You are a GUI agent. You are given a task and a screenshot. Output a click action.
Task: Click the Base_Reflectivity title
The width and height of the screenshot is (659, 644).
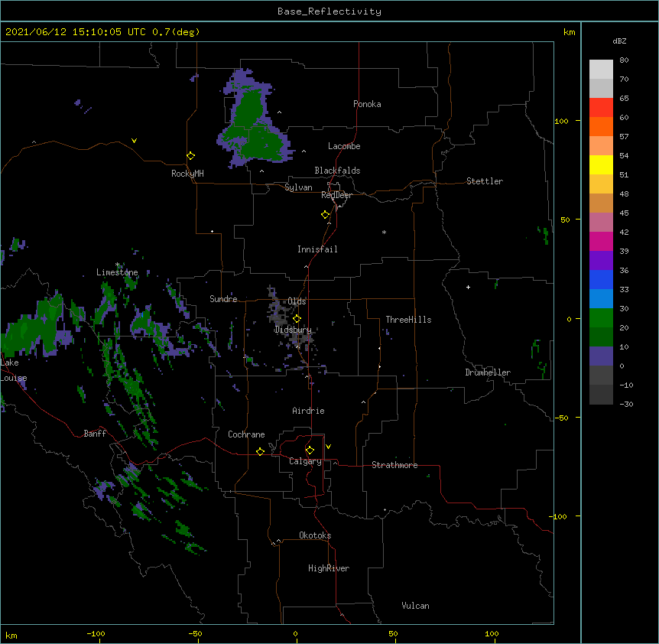coord(329,11)
